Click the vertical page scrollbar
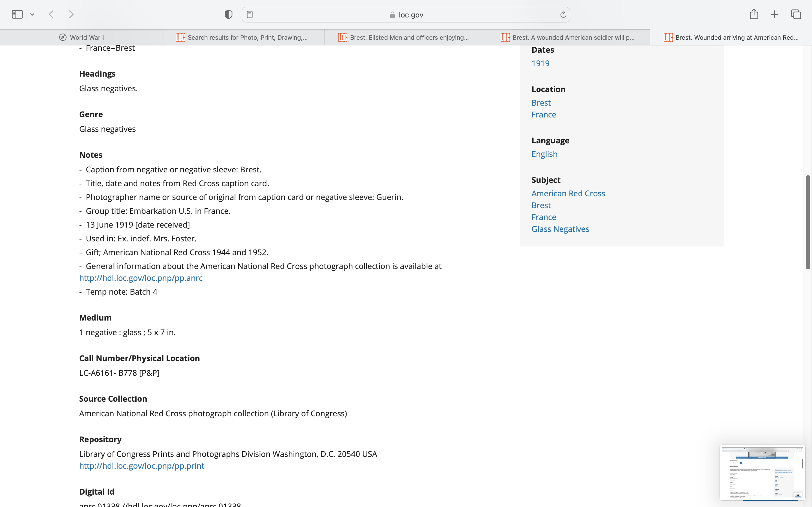Viewport: 812px width, 507px height. point(808,222)
